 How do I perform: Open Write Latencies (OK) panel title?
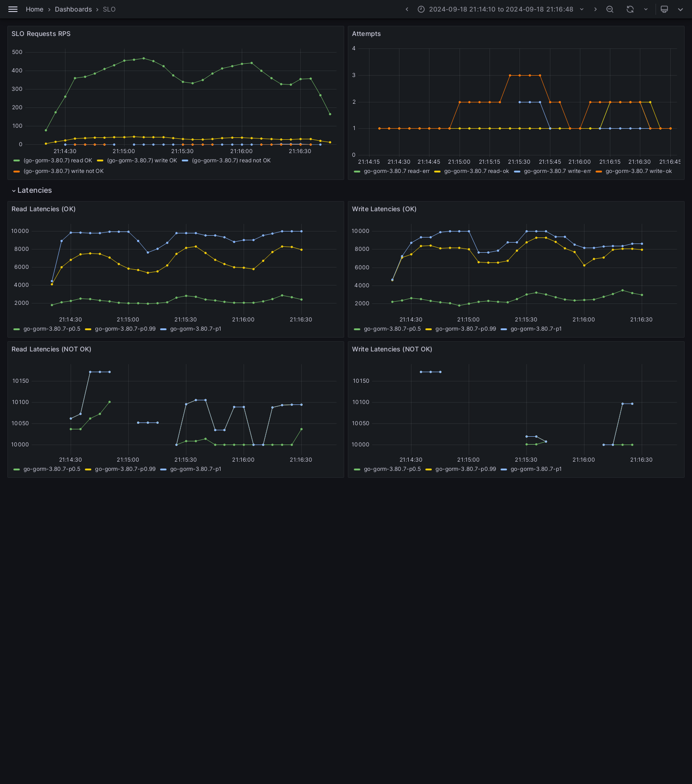click(x=384, y=209)
